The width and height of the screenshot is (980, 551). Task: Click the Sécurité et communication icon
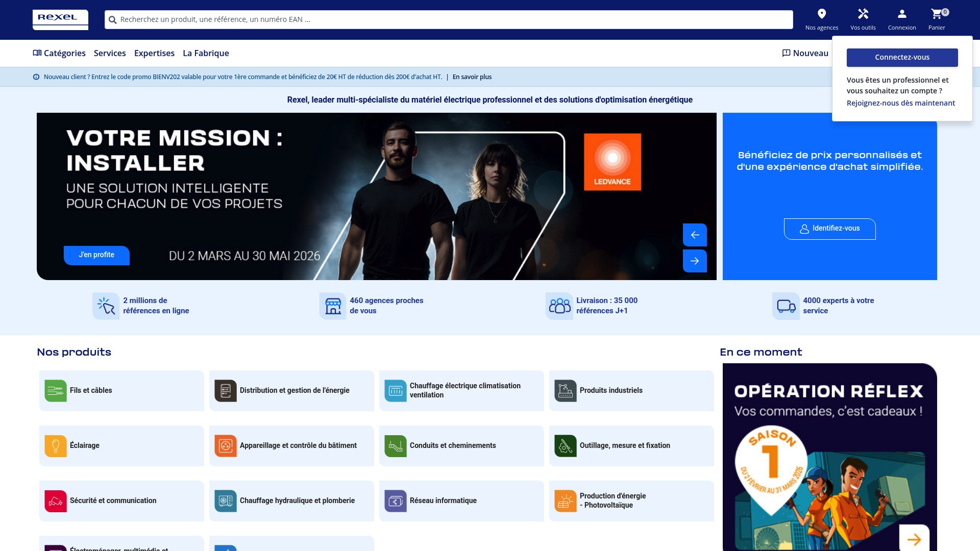click(x=56, y=501)
